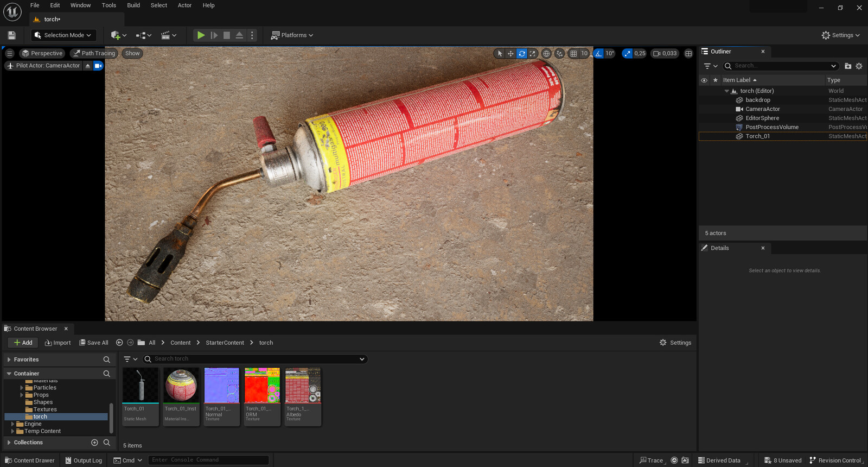Click the Outliner search field
The image size is (868, 467).
click(781, 66)
